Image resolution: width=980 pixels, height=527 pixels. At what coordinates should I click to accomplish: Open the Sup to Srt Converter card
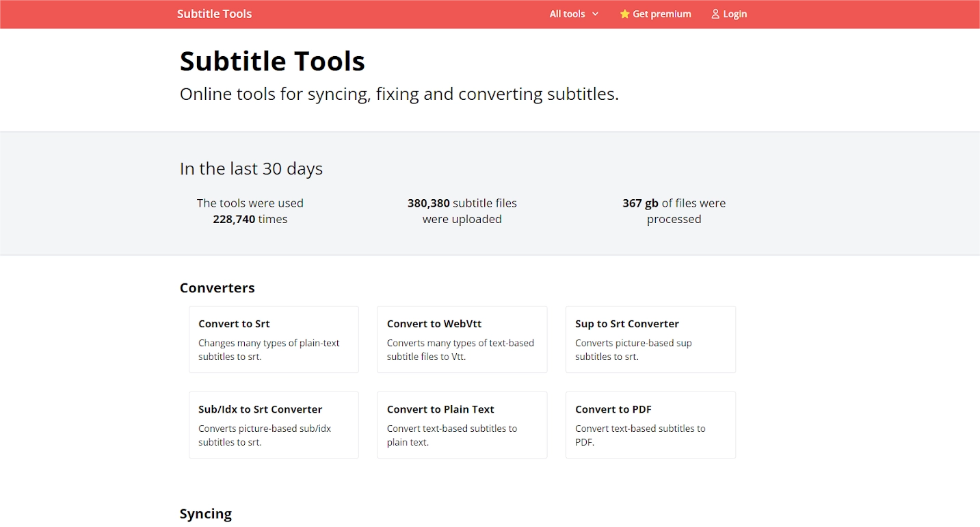650,339
